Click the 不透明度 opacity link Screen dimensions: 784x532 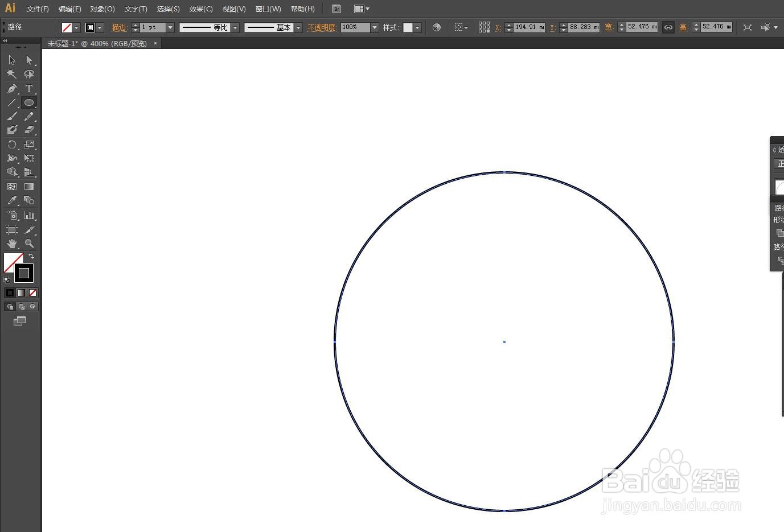(322, 27)
